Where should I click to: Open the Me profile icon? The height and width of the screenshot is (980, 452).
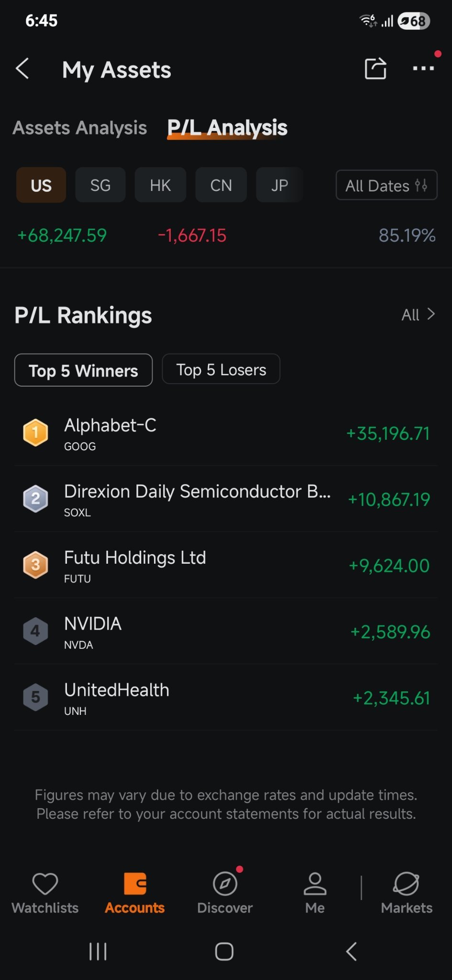coord(315,883)
